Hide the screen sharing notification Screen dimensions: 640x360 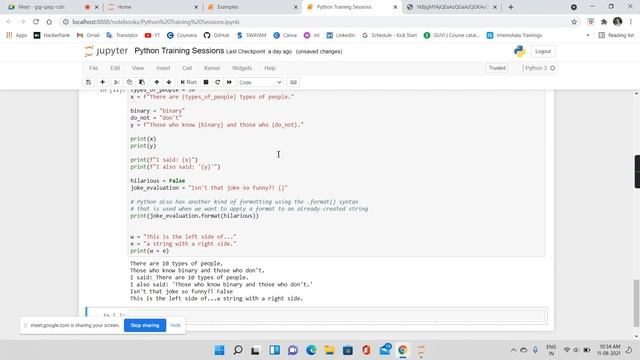point(176,325)
